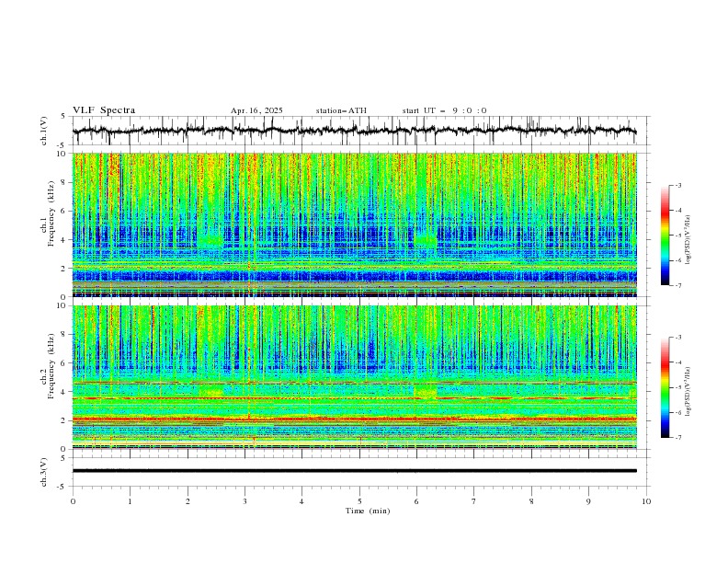Click the ch.3 flat voltage trace

click(354, 471)
